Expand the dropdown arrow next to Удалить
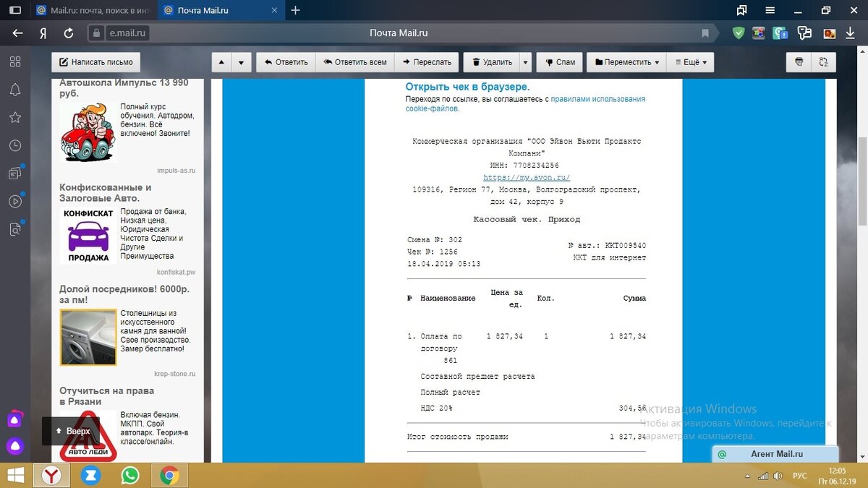Screen dimensions: 868x488 pos(525,62)
